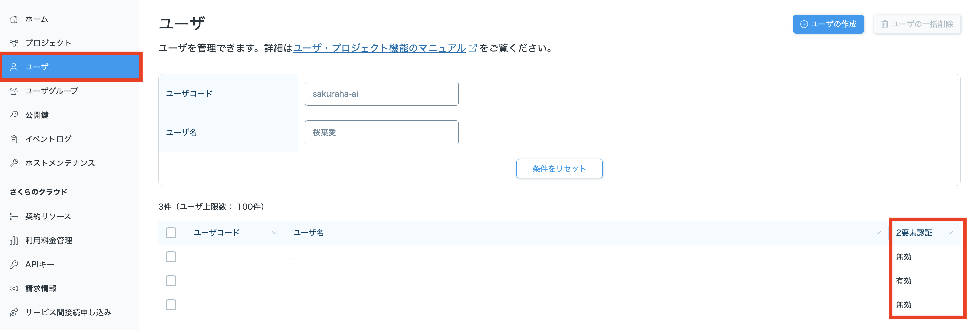Click the Service Connection pen icon

click(14, 312)
